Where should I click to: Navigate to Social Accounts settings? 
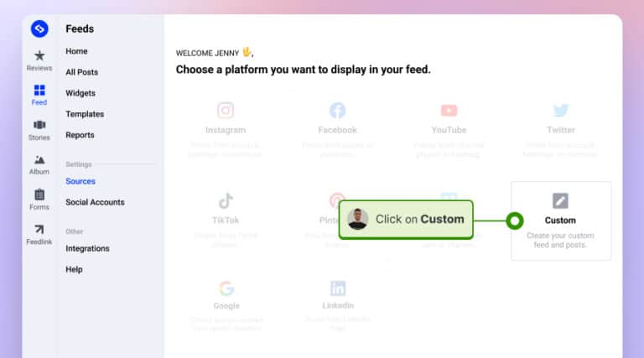[x=95, y=202]
